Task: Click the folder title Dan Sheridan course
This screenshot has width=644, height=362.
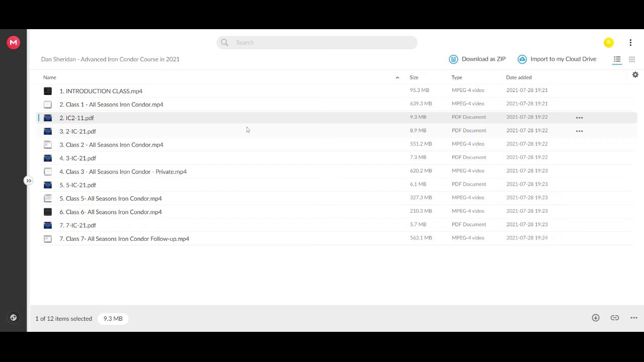Action: coord(110,59)
